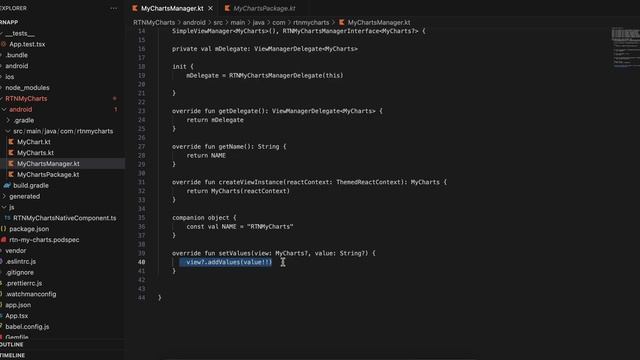Click Kotlin icon in breadcrumb path
This screenshot has height=360, width=640.
click(x=342, y=22)
